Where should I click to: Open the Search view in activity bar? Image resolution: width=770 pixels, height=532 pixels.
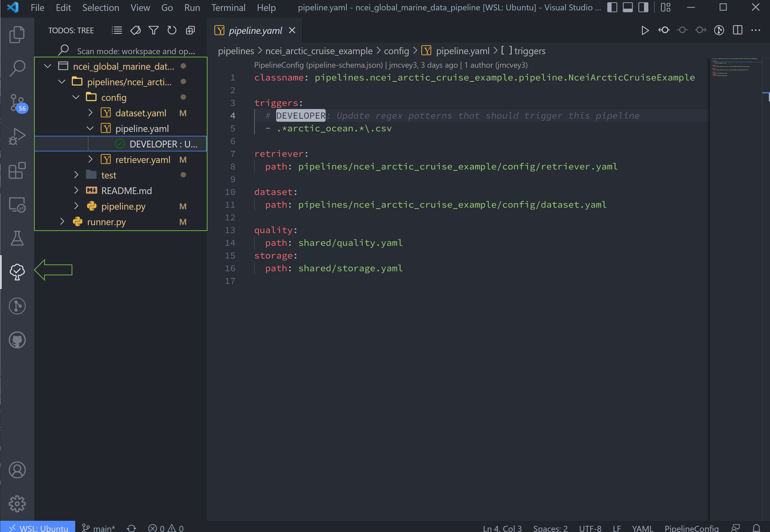17,68
